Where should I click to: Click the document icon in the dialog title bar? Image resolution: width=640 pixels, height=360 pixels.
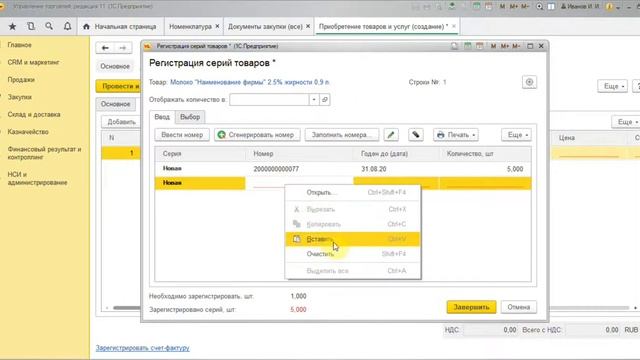point(454,46)
